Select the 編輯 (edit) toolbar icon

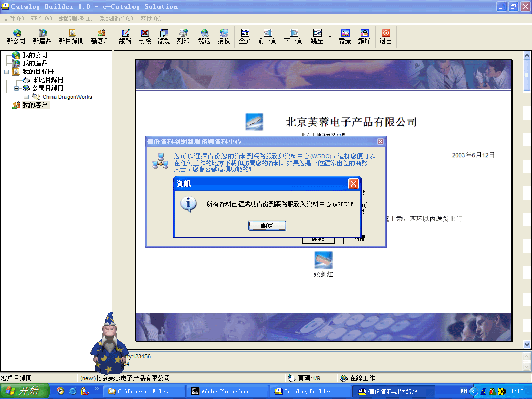(x=125, y=36)
